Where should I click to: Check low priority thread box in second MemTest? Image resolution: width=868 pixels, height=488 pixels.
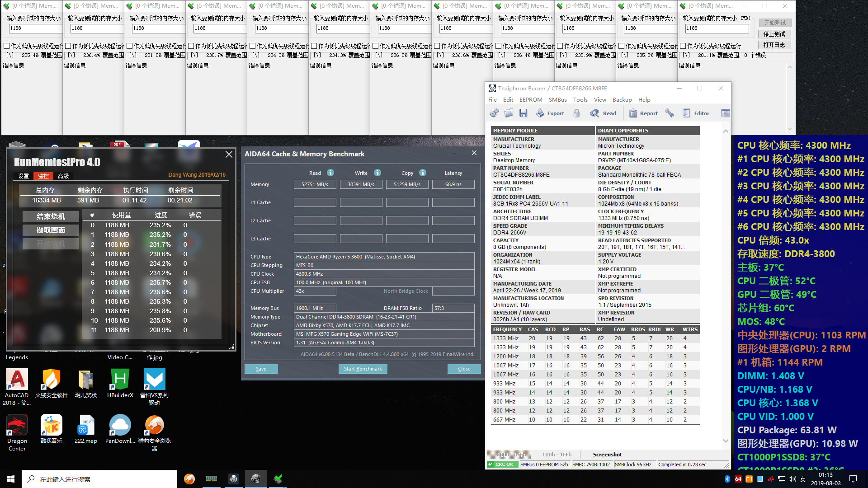tap(68, 46)
